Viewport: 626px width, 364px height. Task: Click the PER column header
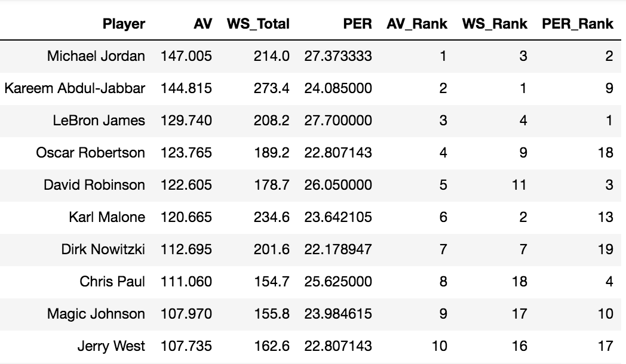pyautogui.click(x=357, y=24)
